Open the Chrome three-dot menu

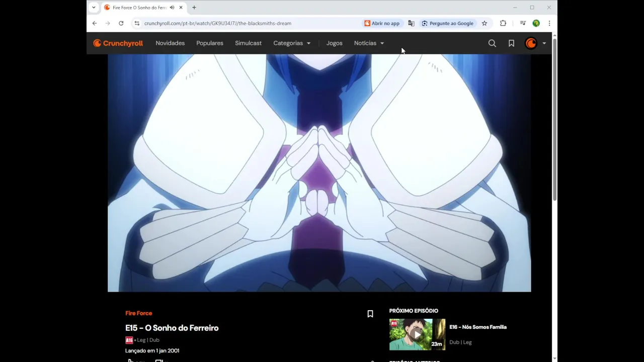(549, 23)
